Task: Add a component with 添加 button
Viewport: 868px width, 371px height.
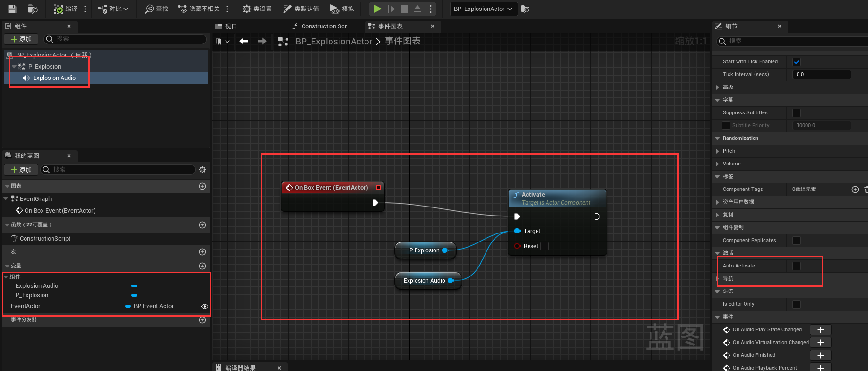Action: [21, 39]
